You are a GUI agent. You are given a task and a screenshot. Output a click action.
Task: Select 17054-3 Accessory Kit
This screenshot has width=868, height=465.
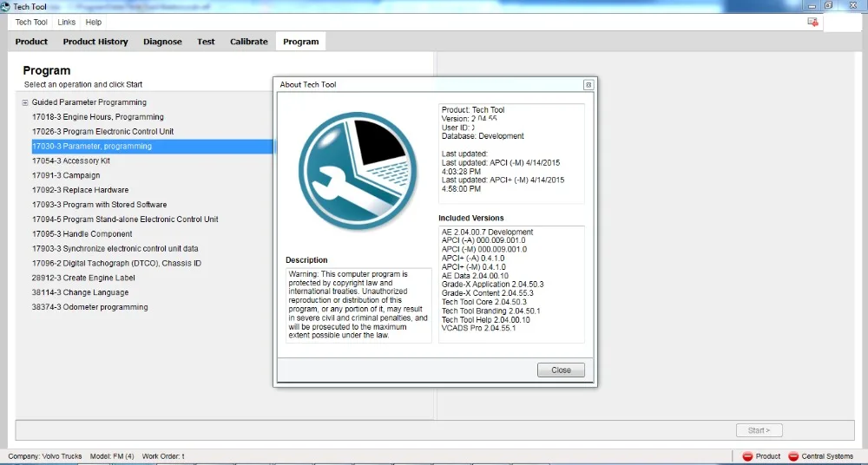(71, 161)
